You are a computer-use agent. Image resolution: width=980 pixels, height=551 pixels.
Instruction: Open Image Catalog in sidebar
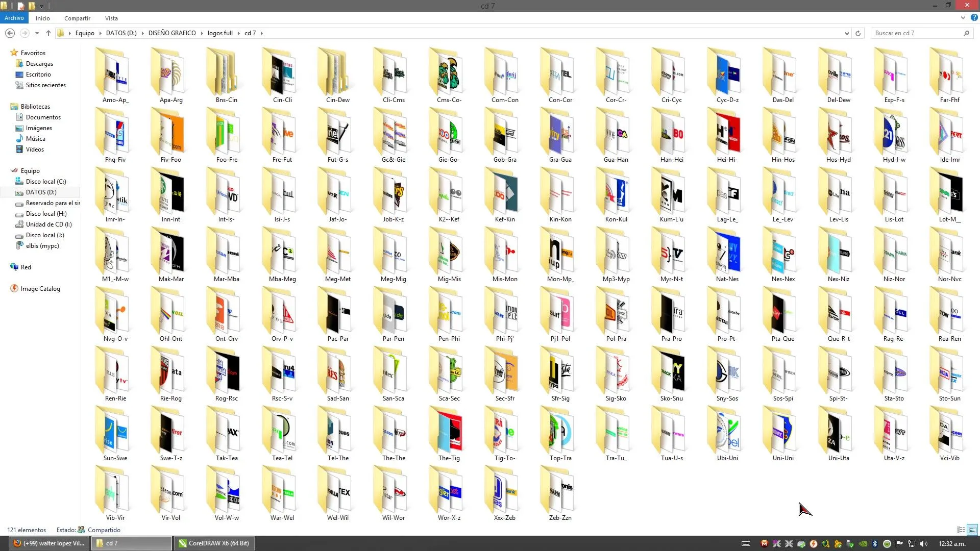click(40, 289)
